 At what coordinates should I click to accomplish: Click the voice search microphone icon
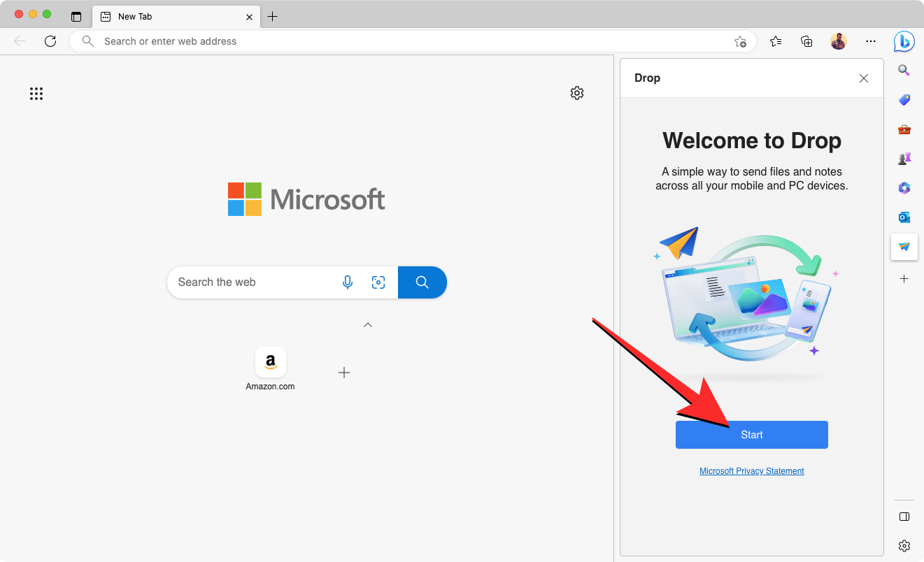(x=348, y=282)
